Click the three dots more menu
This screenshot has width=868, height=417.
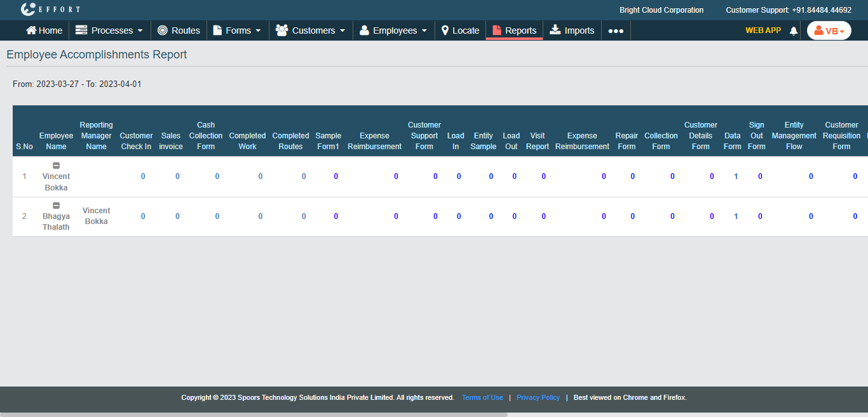616,30
